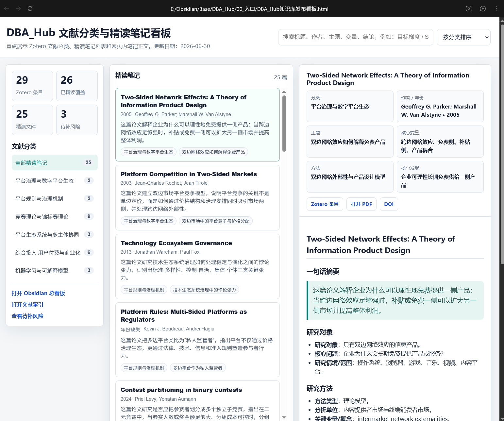Screen dimensions: 504x421
Task: Click the notes list scroll-up arrow
Action: pyautogui.click(x=284, y=92)
